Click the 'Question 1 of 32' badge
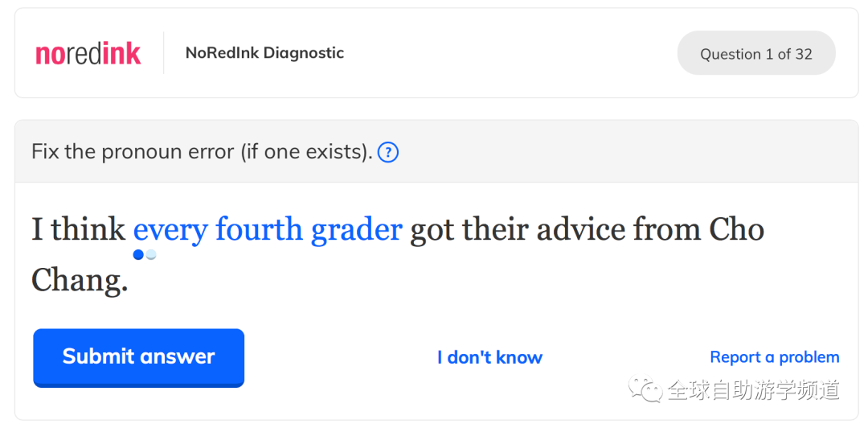The width and height of the screenshot is (868, 428). pyautogui.click(x=756, y=54)
